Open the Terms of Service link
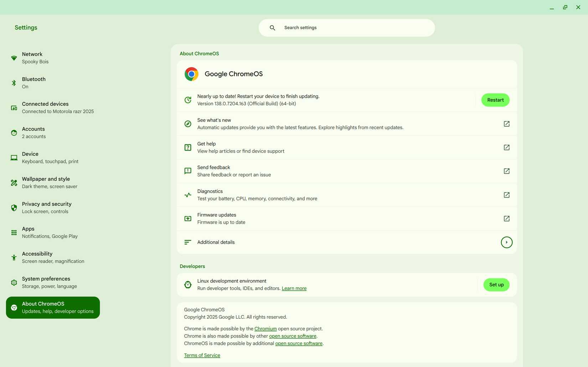This screenshot has height=367, width=588. (202, 355)
